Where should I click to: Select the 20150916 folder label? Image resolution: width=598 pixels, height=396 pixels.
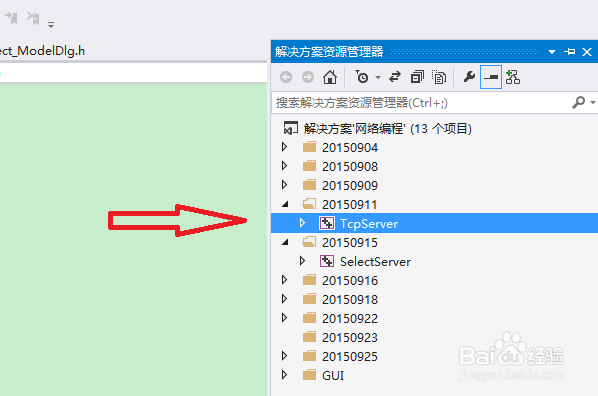click(350, 281)
